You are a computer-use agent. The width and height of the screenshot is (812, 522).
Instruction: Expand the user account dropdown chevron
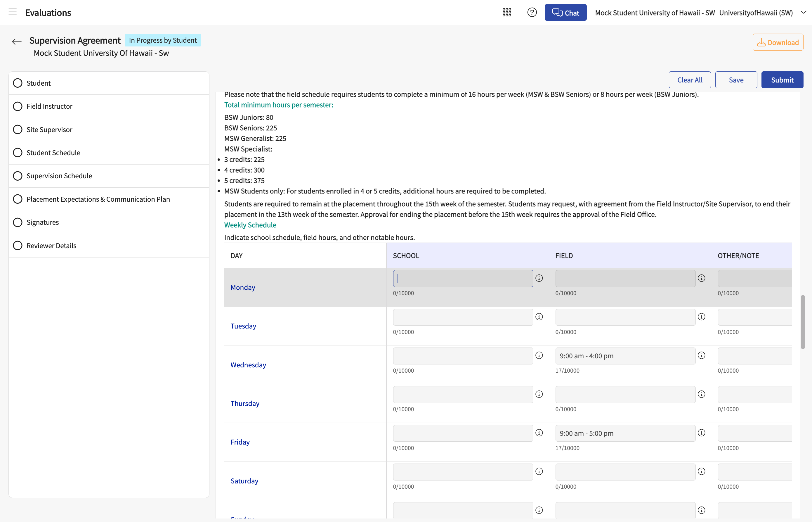coord(803,12)
